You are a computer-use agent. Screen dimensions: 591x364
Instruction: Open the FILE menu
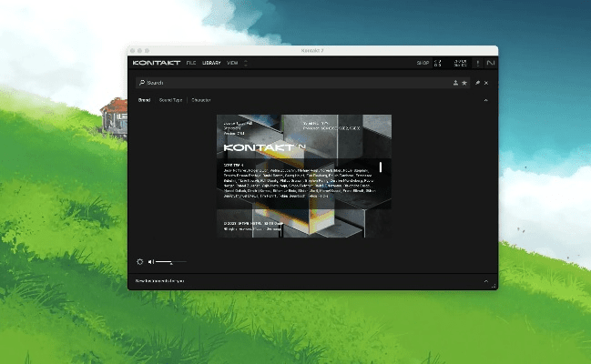191,63
